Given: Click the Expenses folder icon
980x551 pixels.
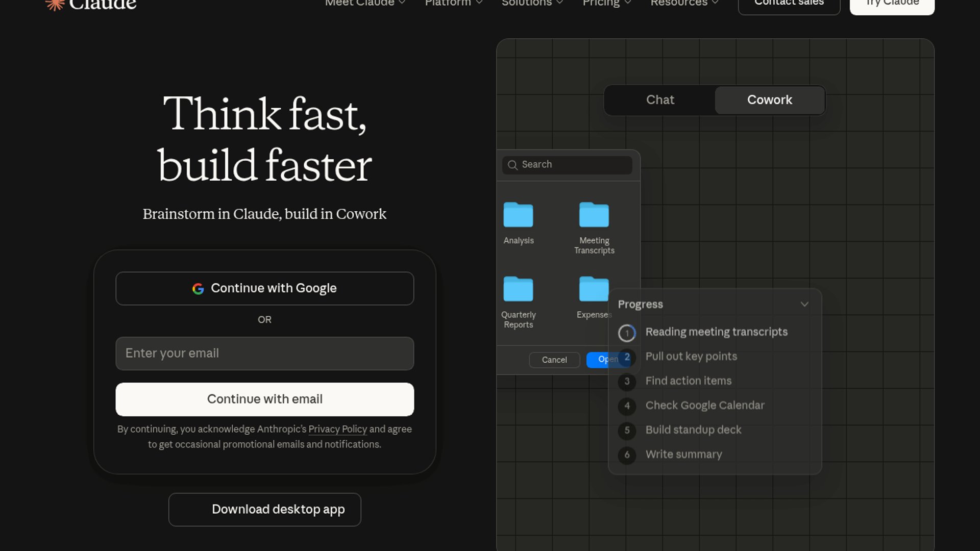Looking at the screenshot, I should 594,289.
